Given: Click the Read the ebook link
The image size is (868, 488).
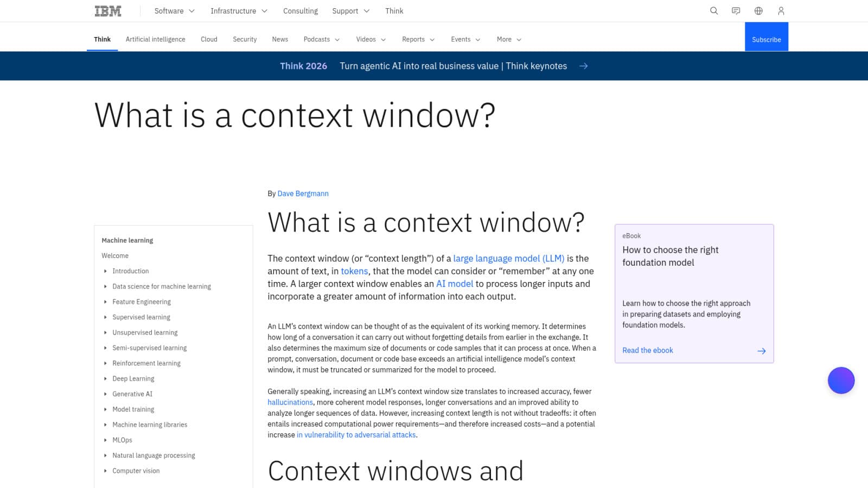Looking at the screenshot, I should [x=648, y=351].
